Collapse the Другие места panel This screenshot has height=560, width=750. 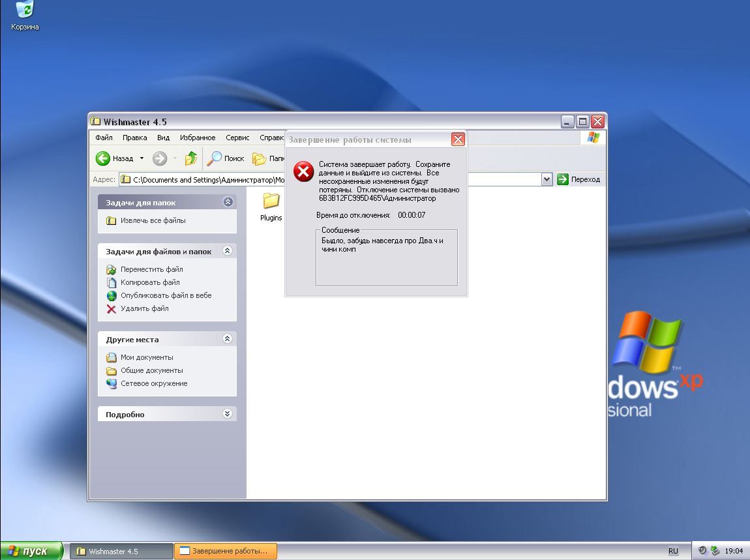point(227,338)
